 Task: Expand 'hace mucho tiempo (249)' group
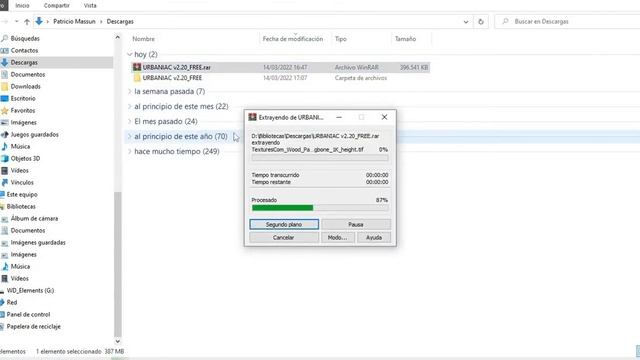point(129,151)
